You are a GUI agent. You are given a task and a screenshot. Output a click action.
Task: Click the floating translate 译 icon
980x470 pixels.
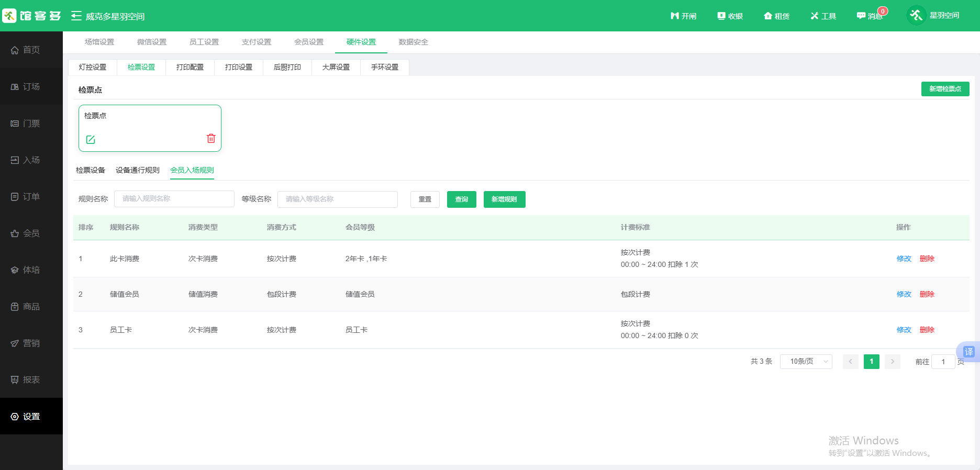[968, 352]
